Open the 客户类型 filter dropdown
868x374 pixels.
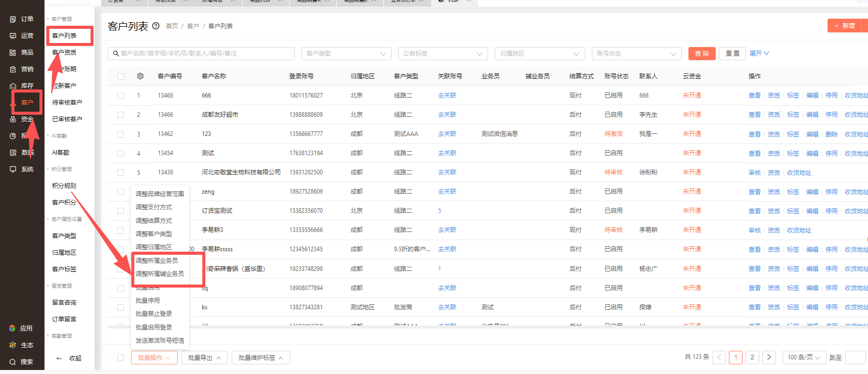click(x=346, y=54)
